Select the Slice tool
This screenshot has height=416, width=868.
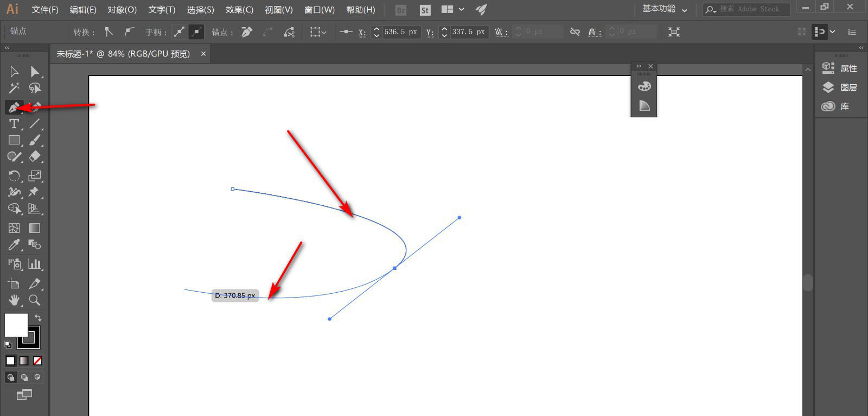click(35, 283)
